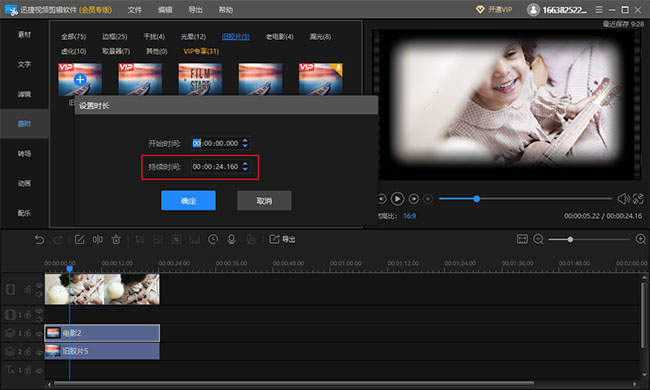Image resolution: width=650 pixels, height=390 pixels.
Task: Split the clip with the split icon
Action: tap(98, 240)
